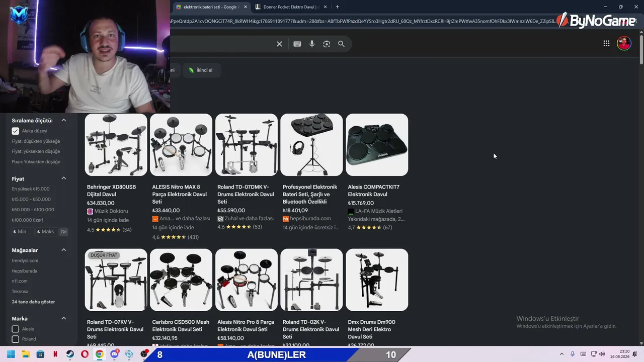
Task: Open 'Roland TD-07KV V-Drums' product title
Action: tap(115, 329)
